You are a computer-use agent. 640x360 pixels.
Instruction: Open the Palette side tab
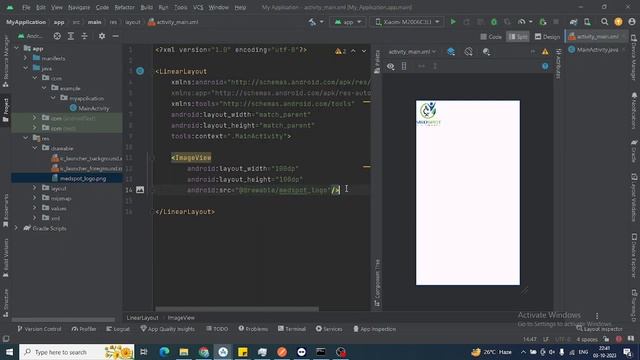pos(377,62)
